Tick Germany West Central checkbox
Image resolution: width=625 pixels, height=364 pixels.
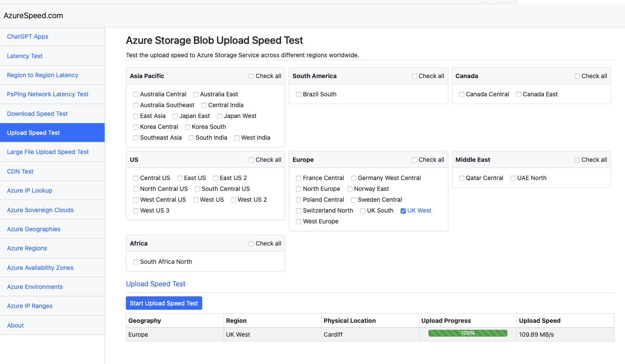click(x=354, y=178)
